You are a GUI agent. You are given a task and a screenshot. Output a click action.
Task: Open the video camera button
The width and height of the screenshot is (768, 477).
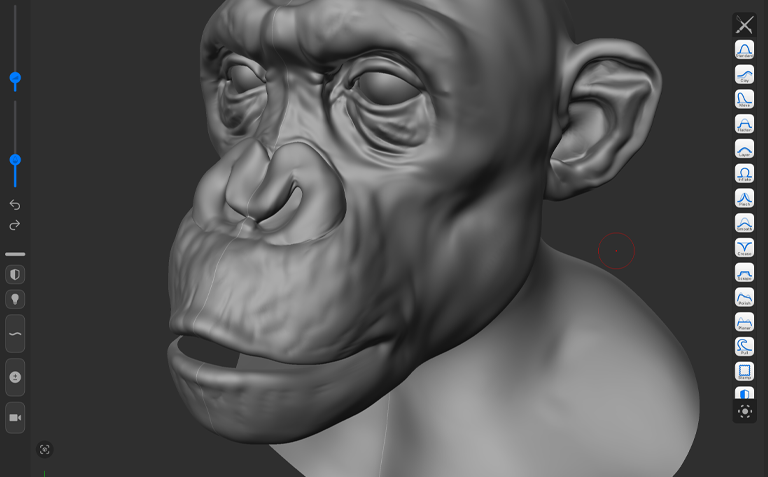tap(15, 418)
